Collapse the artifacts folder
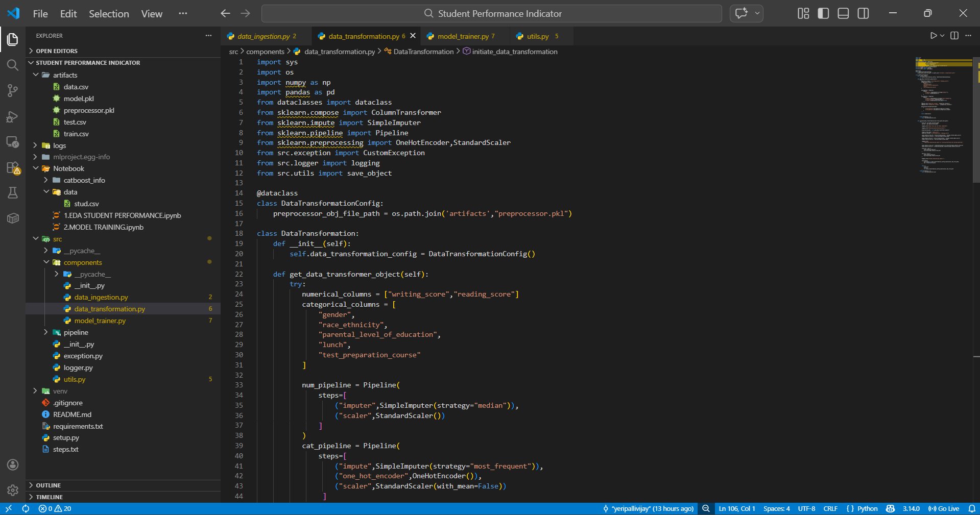The height and width of the screenshot is (515, 980). pyautogui.click(x=65, y=75)
